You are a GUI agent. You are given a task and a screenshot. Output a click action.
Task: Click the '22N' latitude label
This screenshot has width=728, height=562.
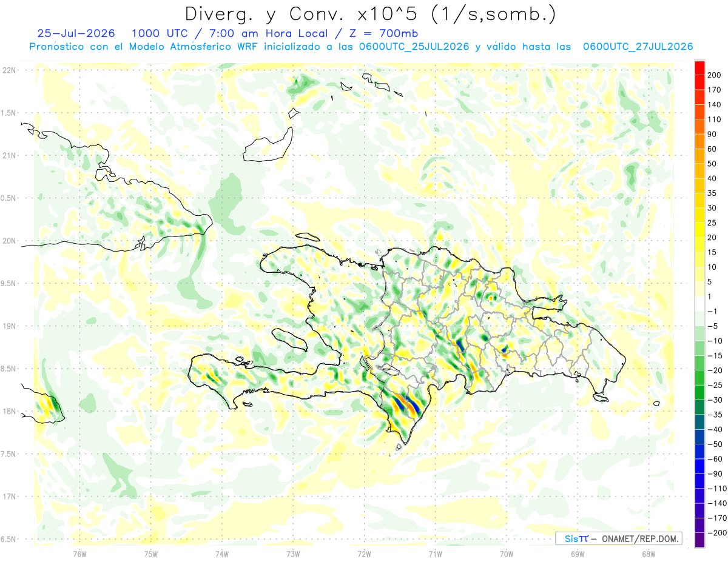tap(9, 70)
